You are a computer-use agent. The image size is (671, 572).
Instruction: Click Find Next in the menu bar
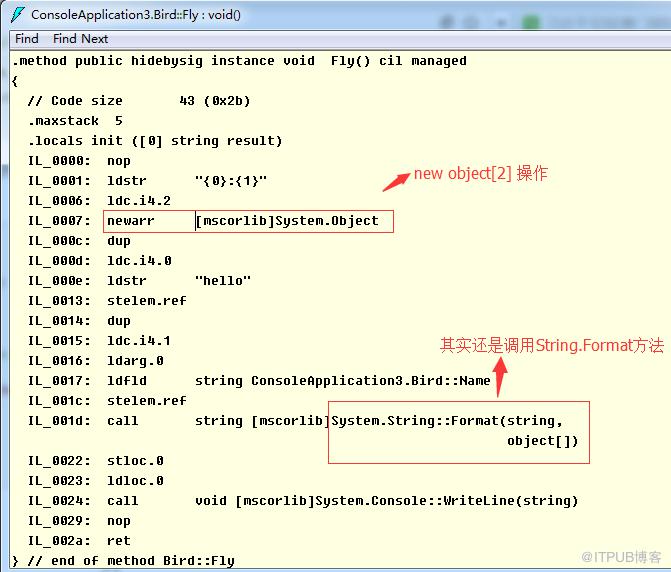(x=80, y=39)
